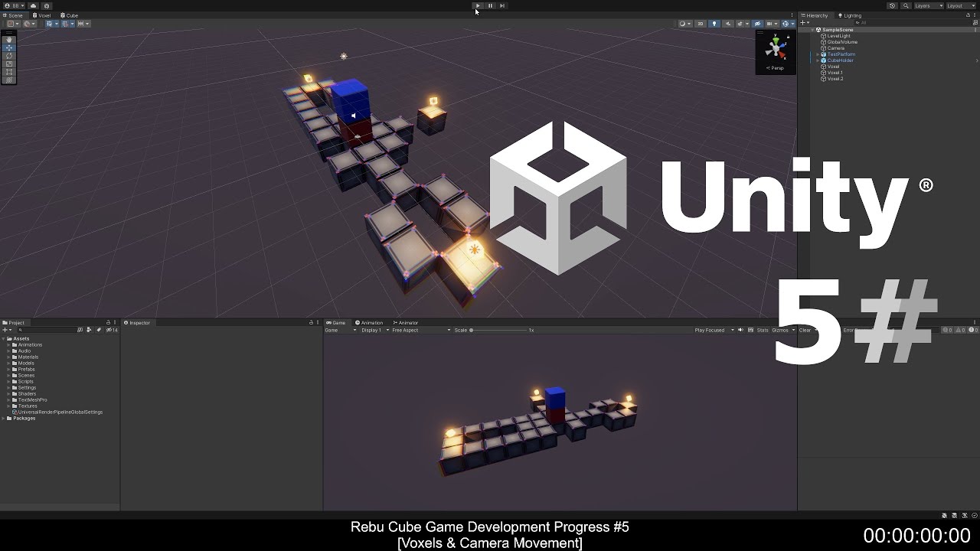Click the Hierarchy add (+) button

[803, 23]
